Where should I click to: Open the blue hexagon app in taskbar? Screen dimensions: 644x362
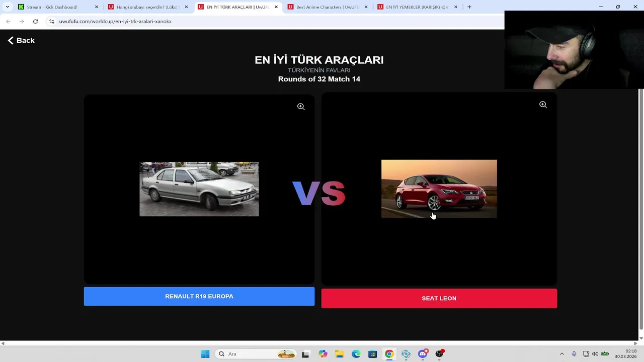[406, 354]
